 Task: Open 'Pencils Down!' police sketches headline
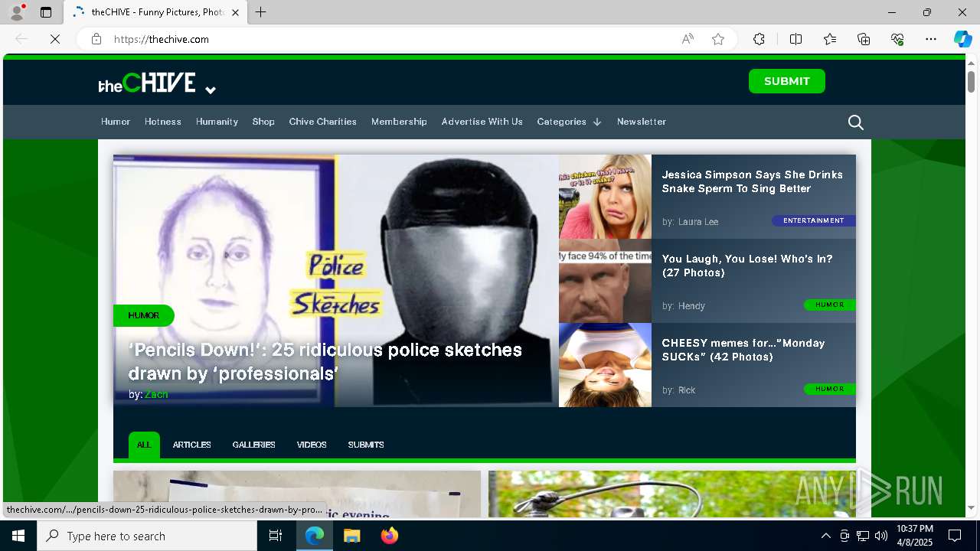tap(325, 361)
